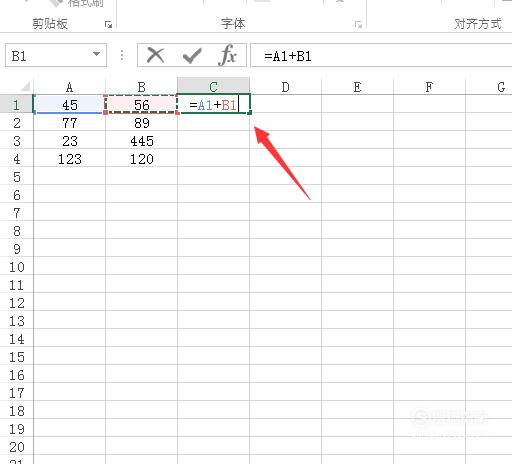Click cell A1 containing 45
512x464 pixels.
(69, 104)
